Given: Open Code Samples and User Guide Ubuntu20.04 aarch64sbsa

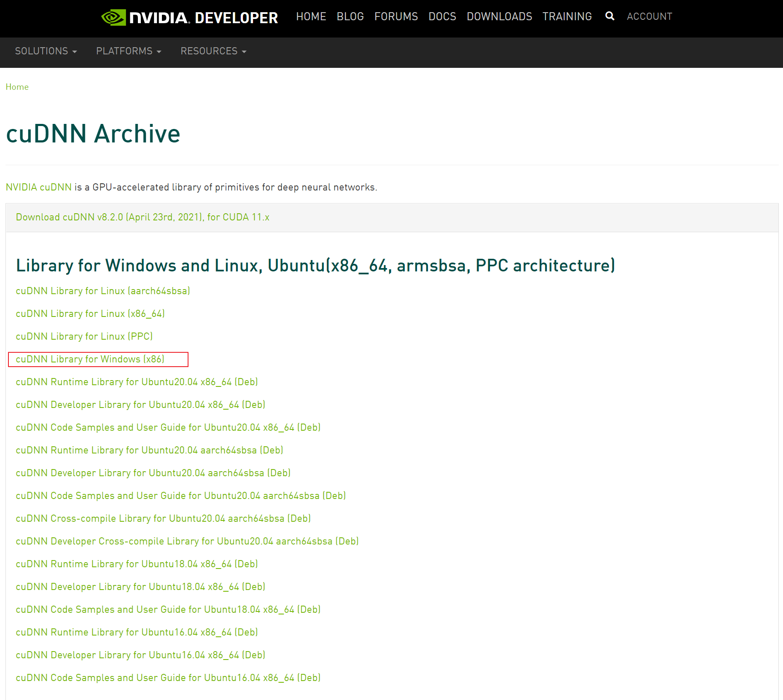Looking at the screenshot, I should [181, 496].
